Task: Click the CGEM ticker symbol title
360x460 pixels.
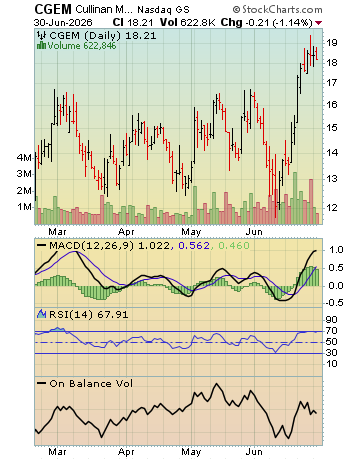Action: coord(53,9)
